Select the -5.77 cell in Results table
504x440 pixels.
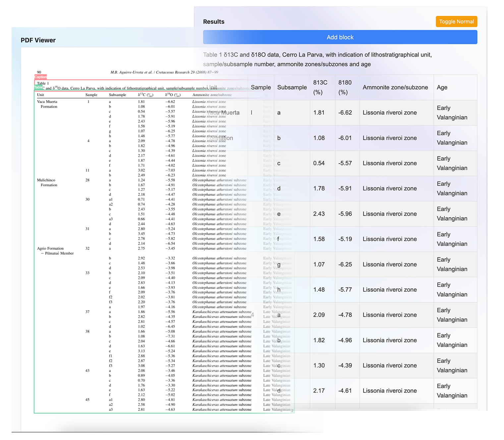click(347, 290)
